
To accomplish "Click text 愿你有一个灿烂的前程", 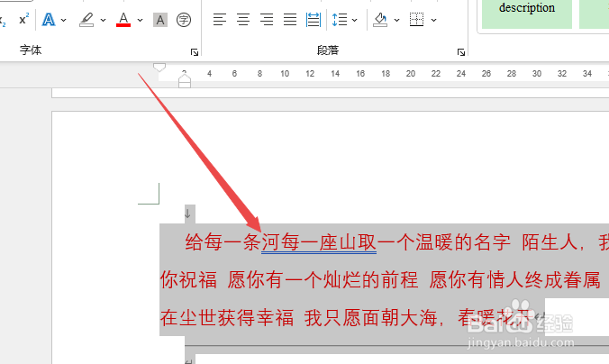I will click(323, 280).
